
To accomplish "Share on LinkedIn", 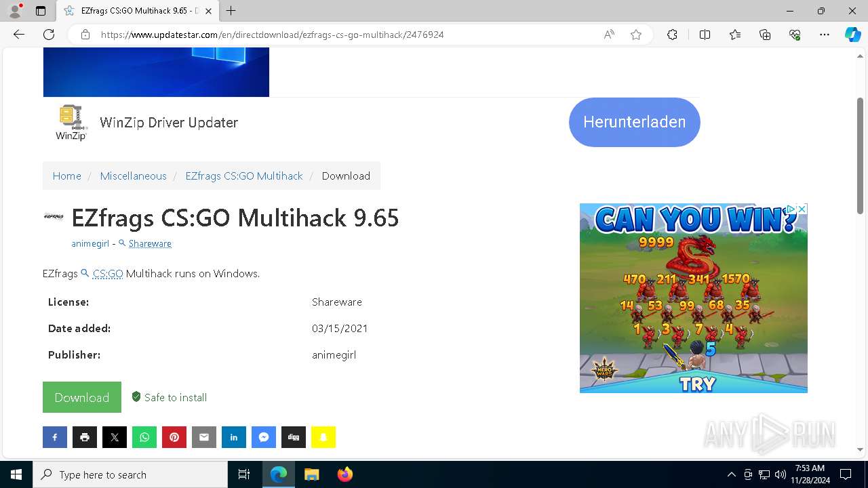I will pyautogui.click(x=234, y=437).
